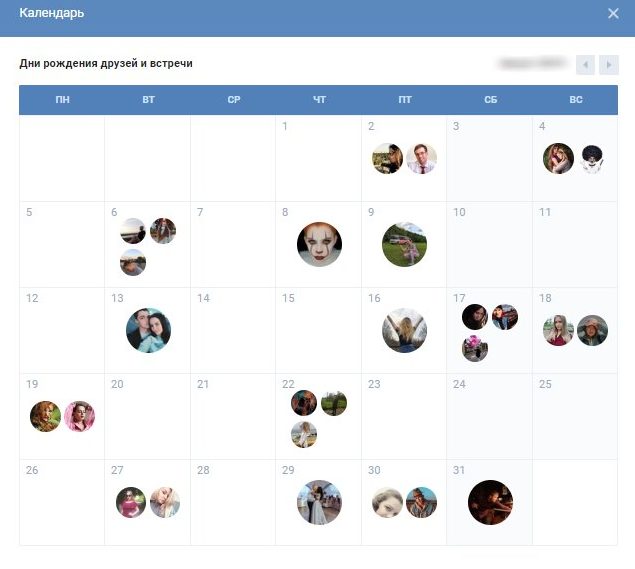Open second avatar on day 30
This screenshot has width=635, height=569.
422,502
